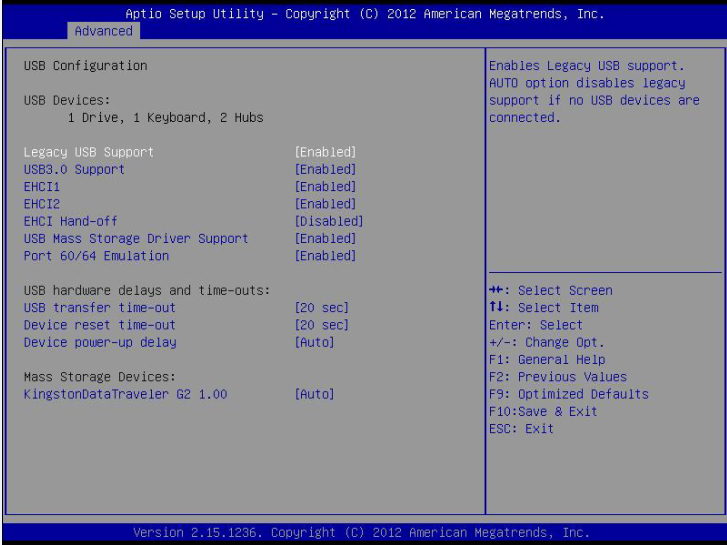Select USB Mass Storage Driver Support label

point(136,238)
